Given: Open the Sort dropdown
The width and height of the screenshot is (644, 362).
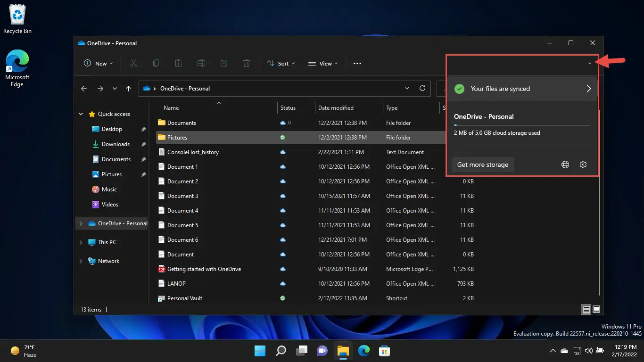Looking at the screenshot, I should (x=281, y=63).
